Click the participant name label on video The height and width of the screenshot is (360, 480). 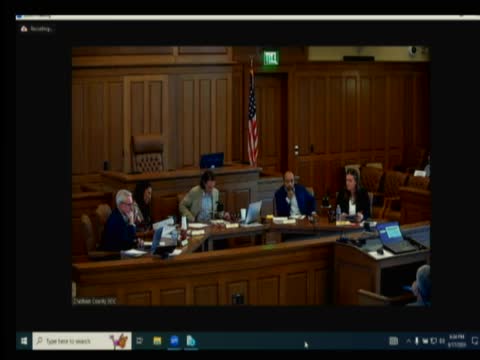95,301
